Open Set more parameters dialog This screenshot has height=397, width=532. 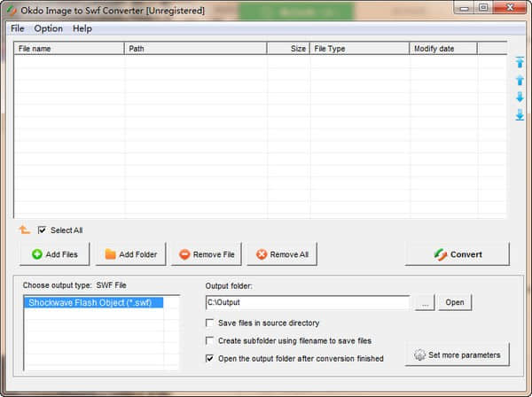pos(457,354)
